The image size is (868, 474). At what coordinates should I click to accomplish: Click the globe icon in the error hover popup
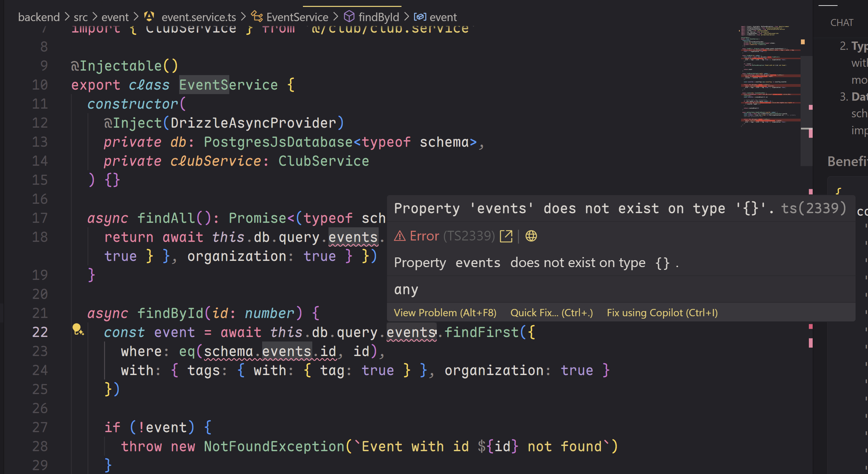tap(531, 236)
